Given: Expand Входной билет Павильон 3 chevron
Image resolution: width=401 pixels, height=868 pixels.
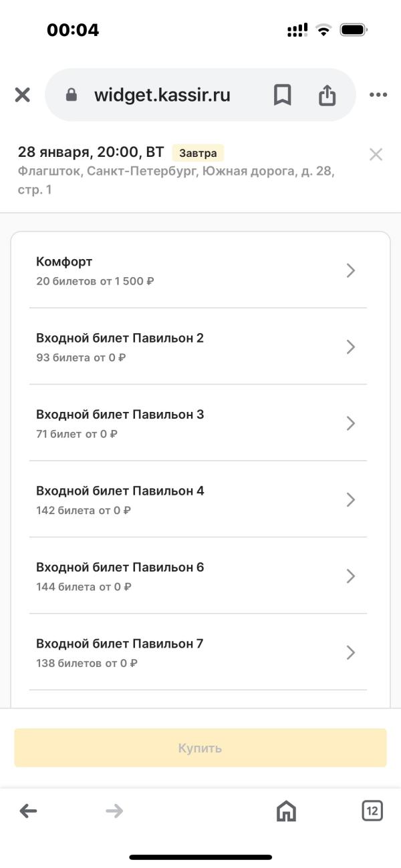Looking at the screenshot, I should (x=351, y=423).
